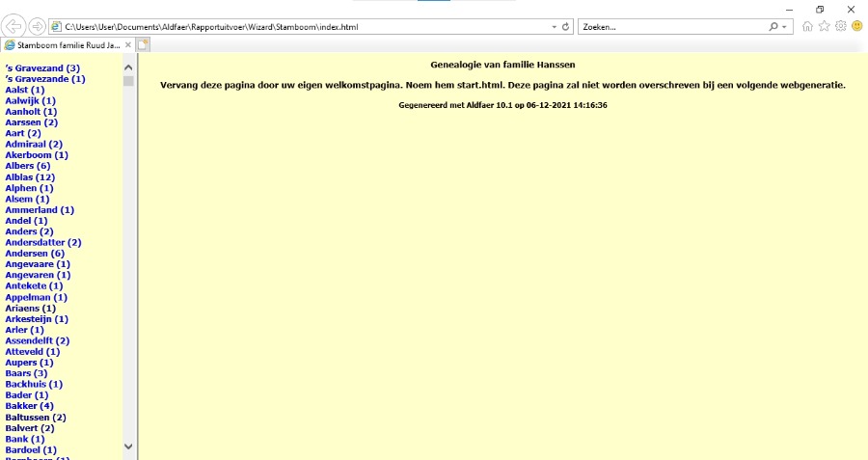
Task: Click the surname list scroll-down arrow
Action: pyautogui.click(x=129, y=446)
